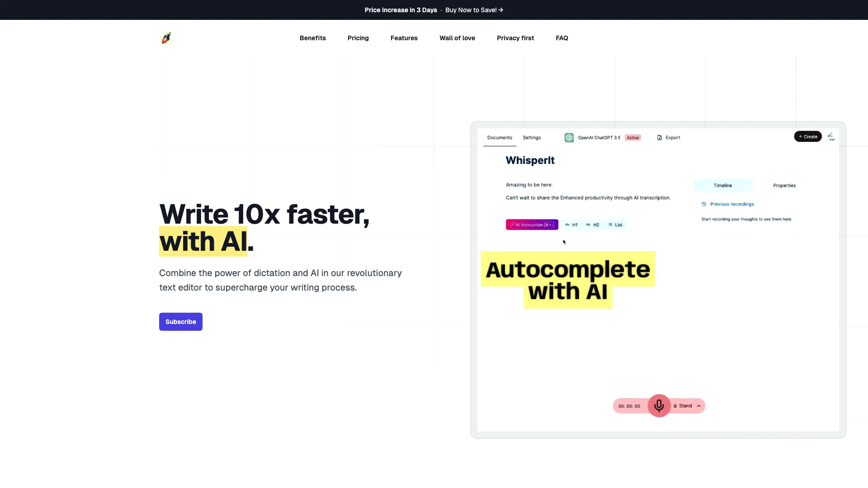868x488 pixels.
Task: Switch to the Documents tab
Action: pyautogui.click(x=500, y=138)
